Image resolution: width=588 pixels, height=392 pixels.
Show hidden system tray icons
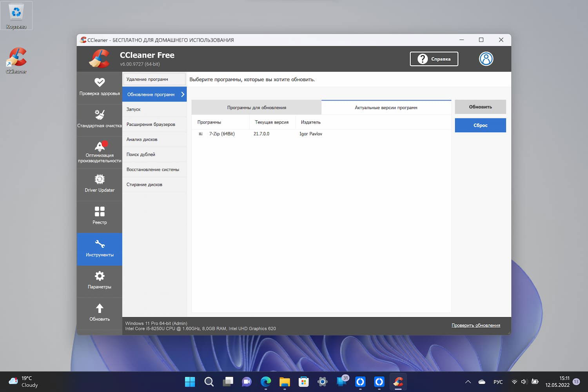click(468, 382)
